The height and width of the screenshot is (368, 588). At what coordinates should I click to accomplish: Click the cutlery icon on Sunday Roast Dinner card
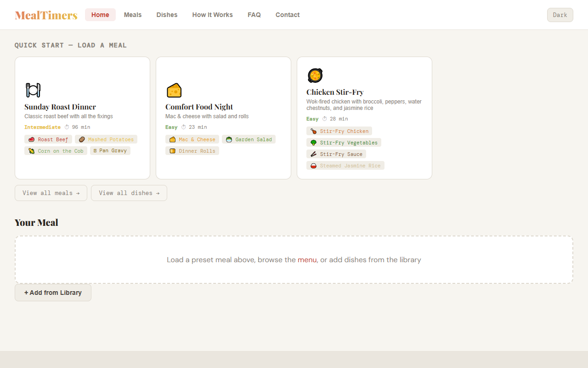tap(33, 90)
